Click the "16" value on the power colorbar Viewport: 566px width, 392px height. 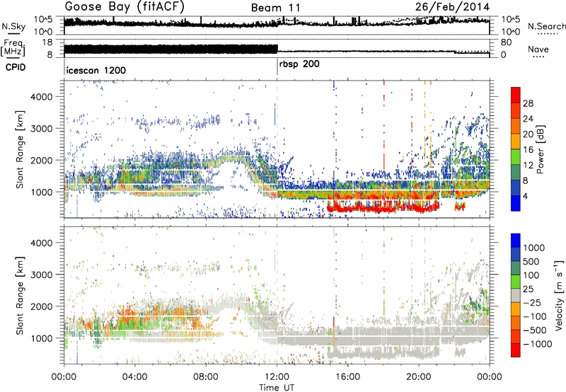click(x=528, y=150)
